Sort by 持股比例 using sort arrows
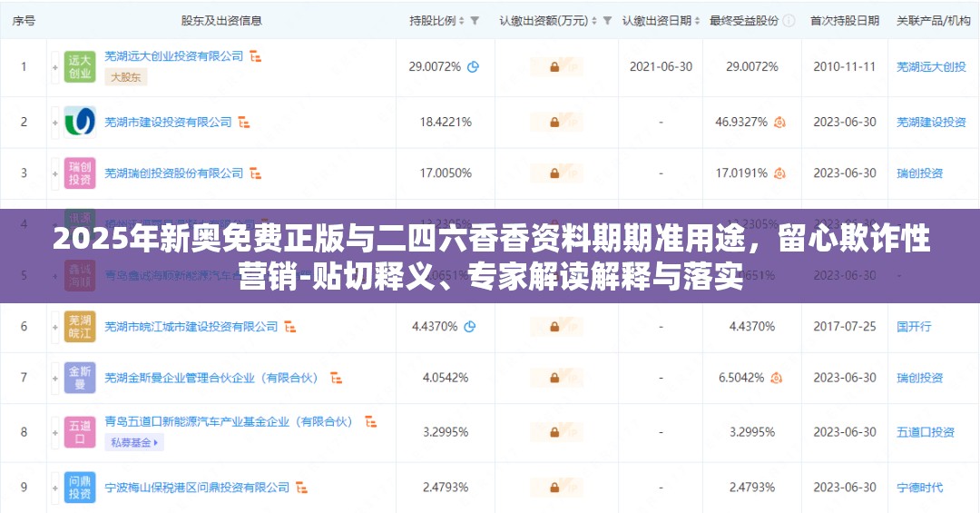The image size is (980, 513). (x=461, y=21)
